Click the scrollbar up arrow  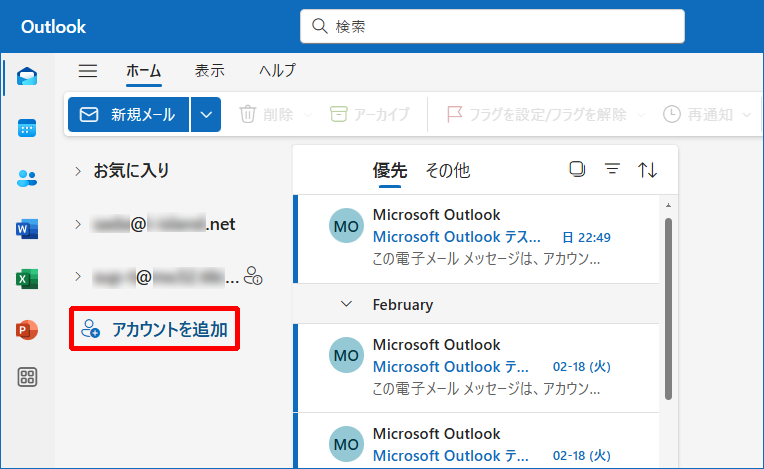point(668,206)
